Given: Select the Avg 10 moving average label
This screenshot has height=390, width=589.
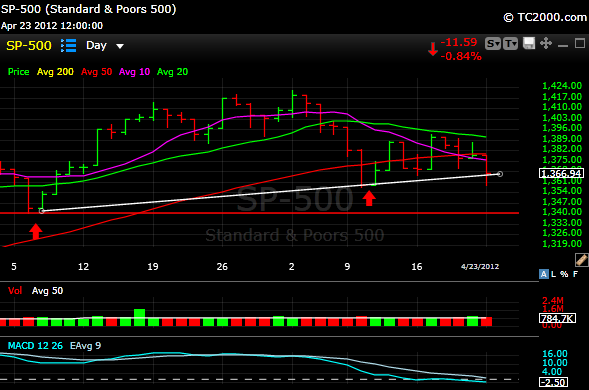Looking at the screenshot, I should (134, 72).
